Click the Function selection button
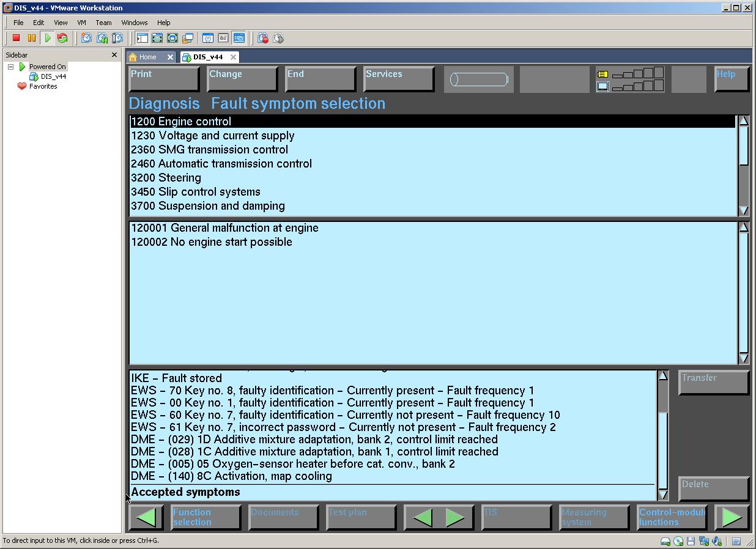Image resolution: width=756 pixels, height=549 pixels. 206,517
